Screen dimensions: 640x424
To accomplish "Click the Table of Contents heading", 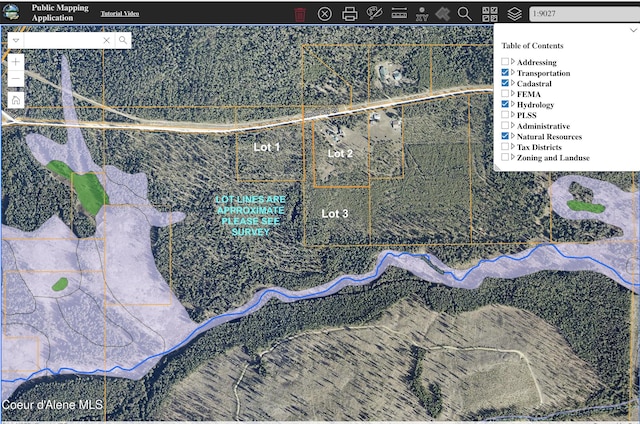I will (532, 46).
